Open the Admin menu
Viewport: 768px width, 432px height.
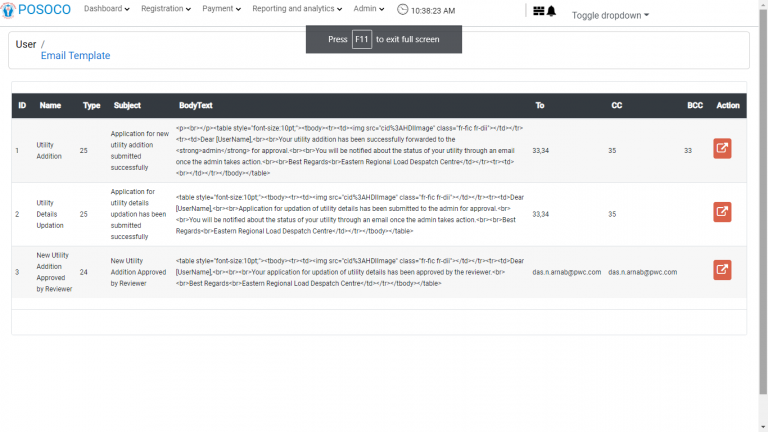pyautogui.click(x=369, y=9)
